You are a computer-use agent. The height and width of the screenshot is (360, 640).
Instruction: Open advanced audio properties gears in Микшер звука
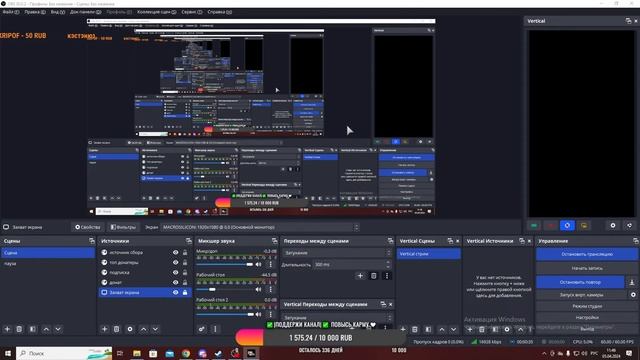pyautogui.click(x=202, y=329)
